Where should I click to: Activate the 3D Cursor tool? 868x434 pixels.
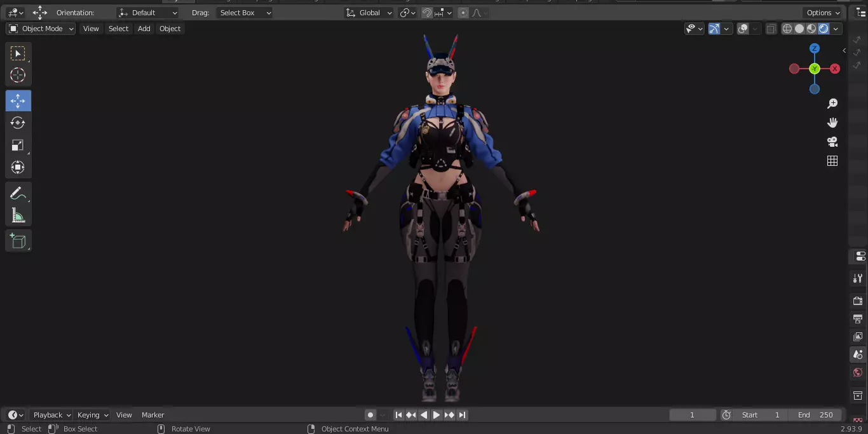18,75
